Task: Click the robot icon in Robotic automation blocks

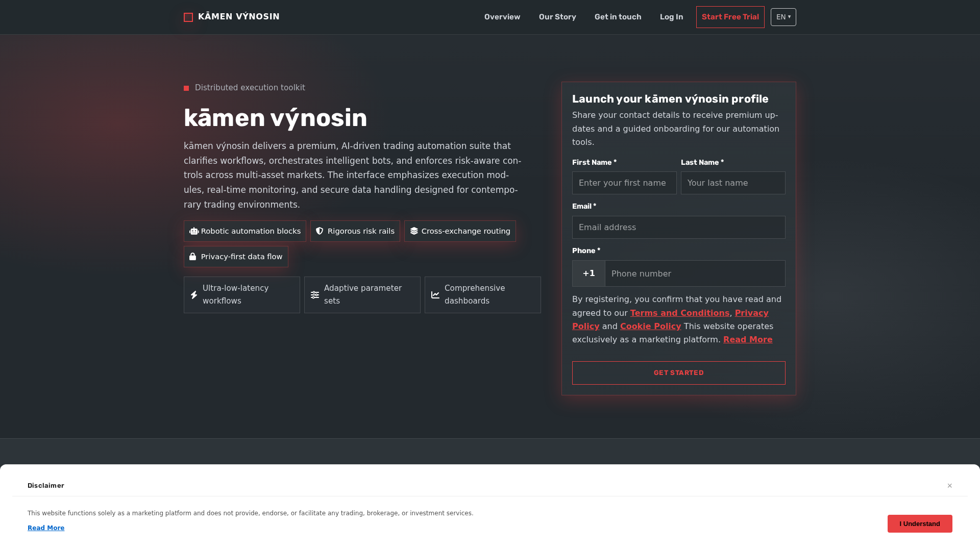Action: pyautogui.click(x=194, y=231)
